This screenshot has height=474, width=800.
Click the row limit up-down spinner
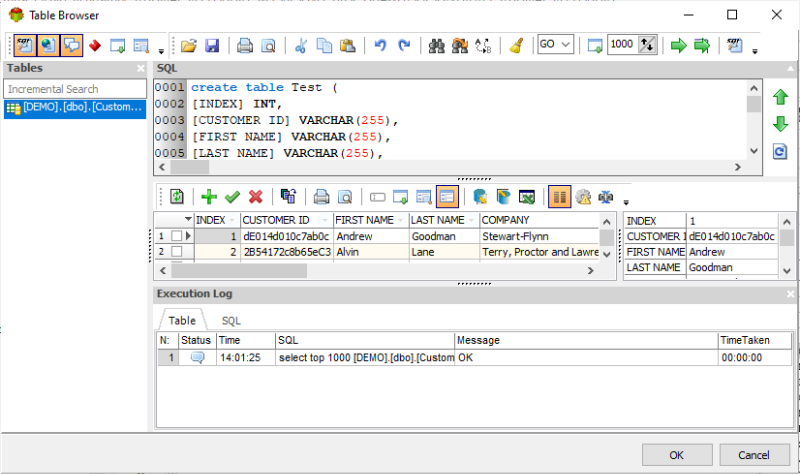pos(647,44)
